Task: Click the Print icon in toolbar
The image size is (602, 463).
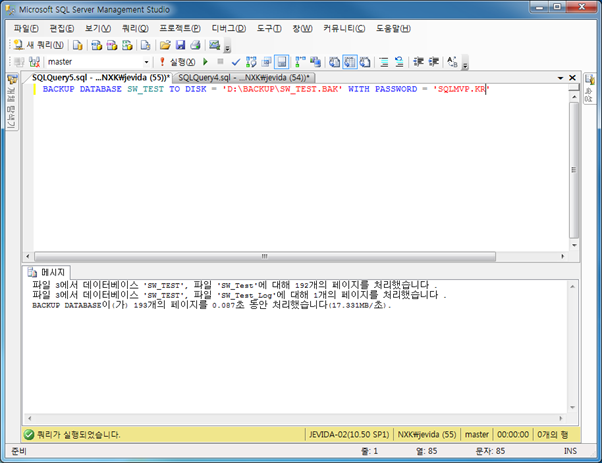Action: coord(195,45)
